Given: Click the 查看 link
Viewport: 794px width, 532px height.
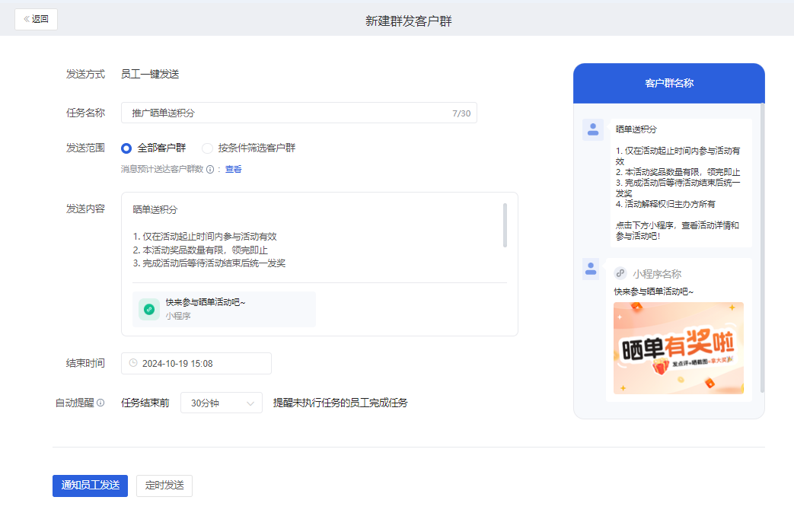Looking at the screenshot, I should 234,169.
